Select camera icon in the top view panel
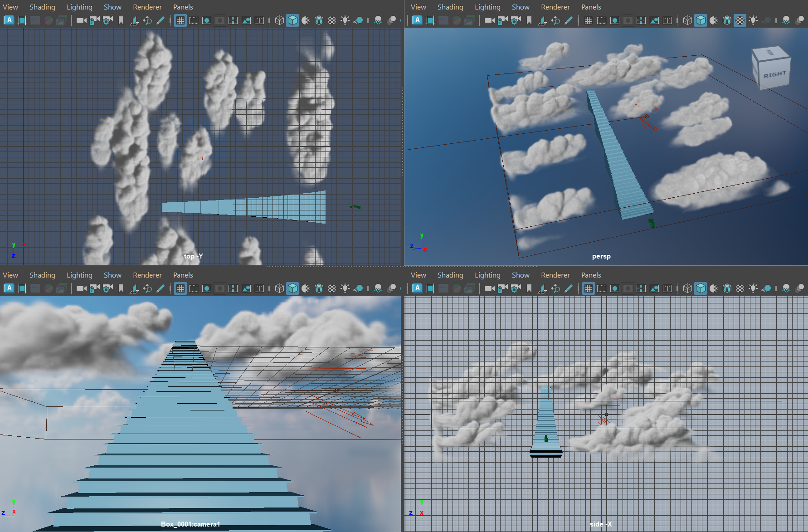Viewport: 808px width, 532px height. pyautogui.click(x=81, y=20)
